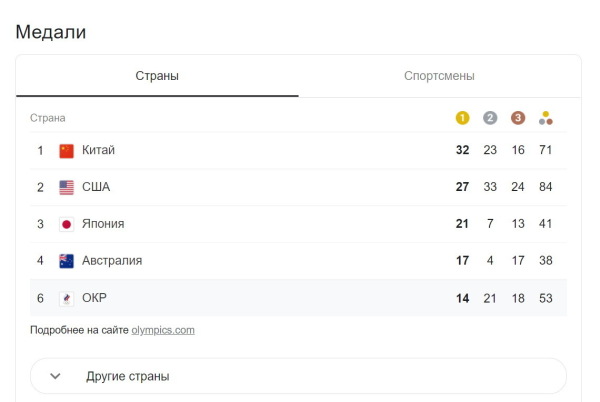Click the Australia flag icon
The width and height of the screenshot is (600, 402).
click(x=66, y=261)
